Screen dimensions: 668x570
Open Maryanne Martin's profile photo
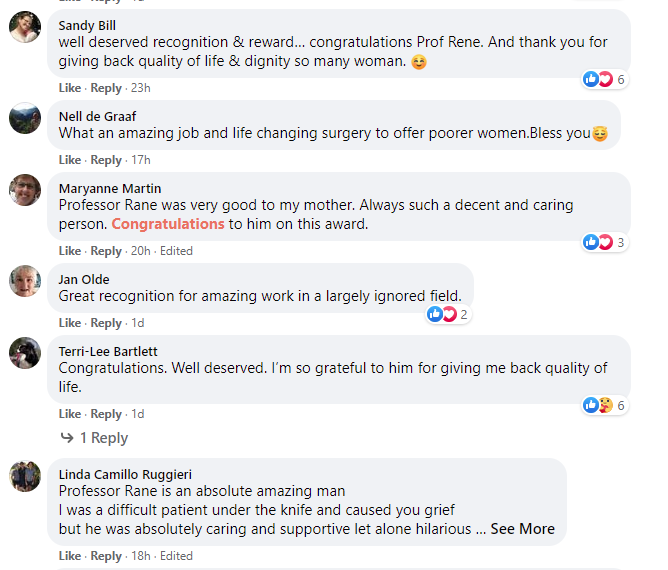(25, 190)
